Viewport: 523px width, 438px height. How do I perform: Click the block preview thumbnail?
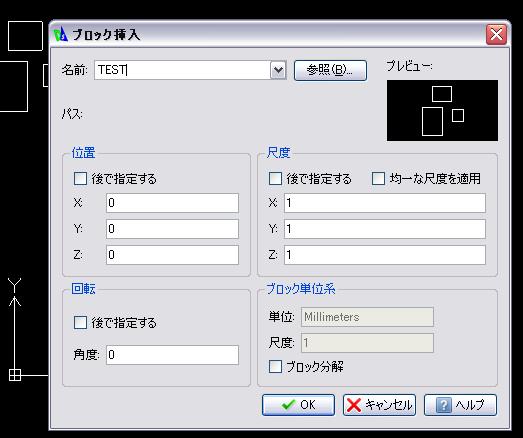point(442,110)
